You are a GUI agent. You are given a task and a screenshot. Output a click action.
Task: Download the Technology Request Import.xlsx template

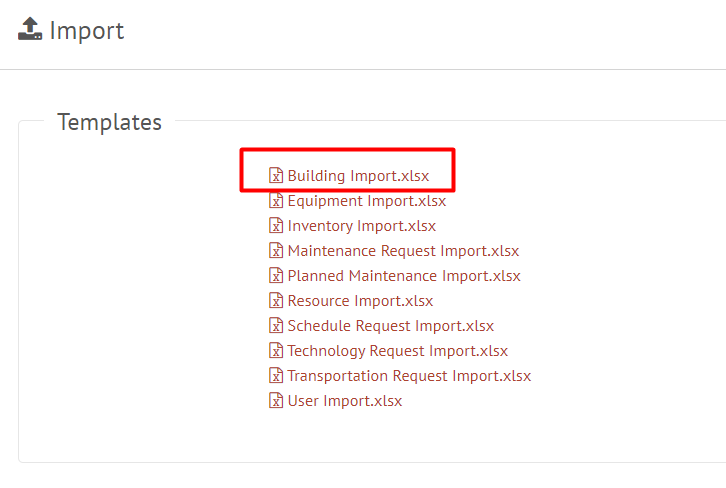coord(398,351)
